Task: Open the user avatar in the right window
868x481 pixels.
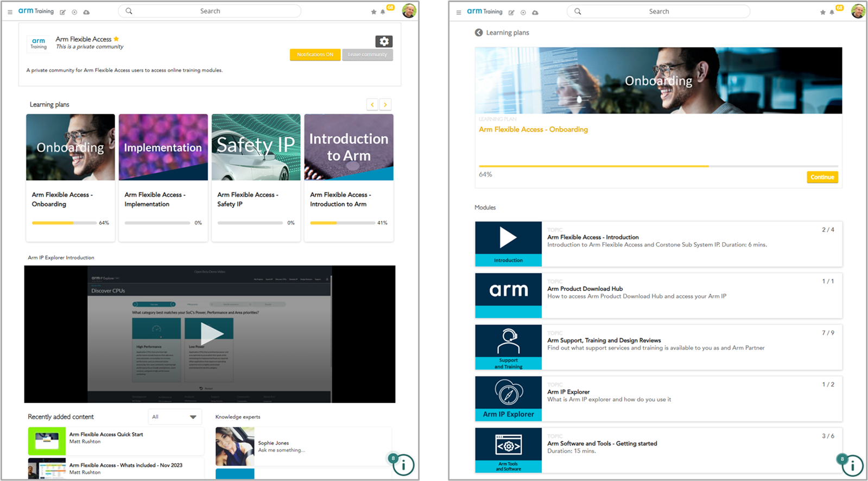Action: 858,11
